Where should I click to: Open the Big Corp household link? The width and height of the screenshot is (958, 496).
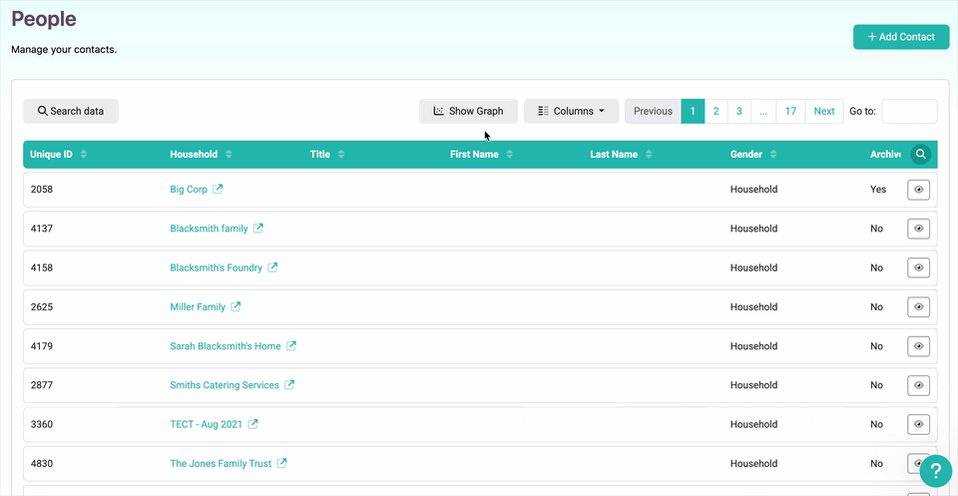tap(189, 189)
